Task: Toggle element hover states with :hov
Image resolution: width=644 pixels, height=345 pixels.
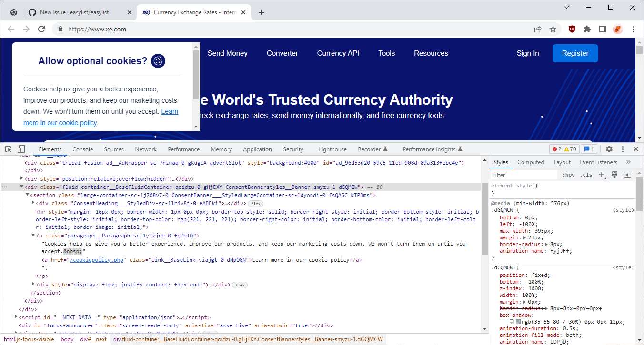Action: 568,175
